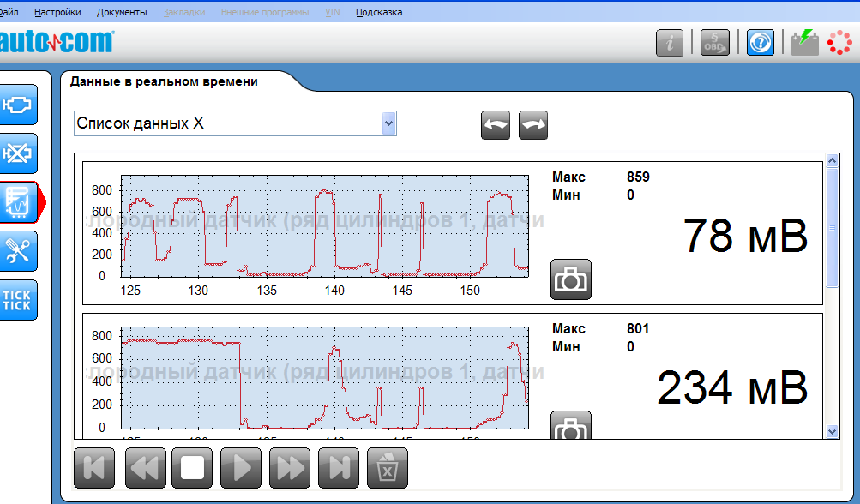The width and height of the screenshot is (860, 504).
Task: Open the help question mark icon
Action: [760, 43]
